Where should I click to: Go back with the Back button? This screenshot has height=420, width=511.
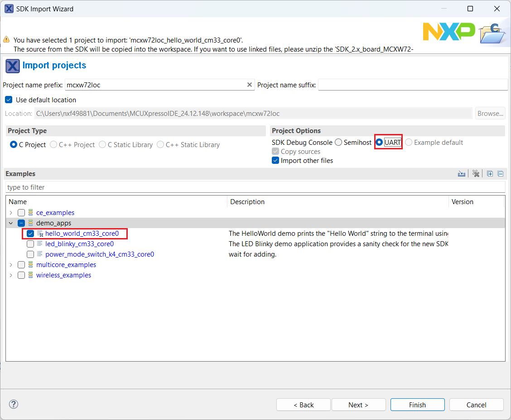tap(304, 405)
